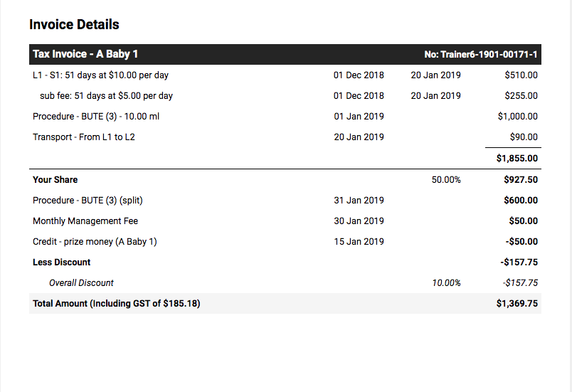Image resolution: width=572 pixels, height=392 pixels.
Task: Click the $927.50 share amount
Action: click(x=521, y=180)
